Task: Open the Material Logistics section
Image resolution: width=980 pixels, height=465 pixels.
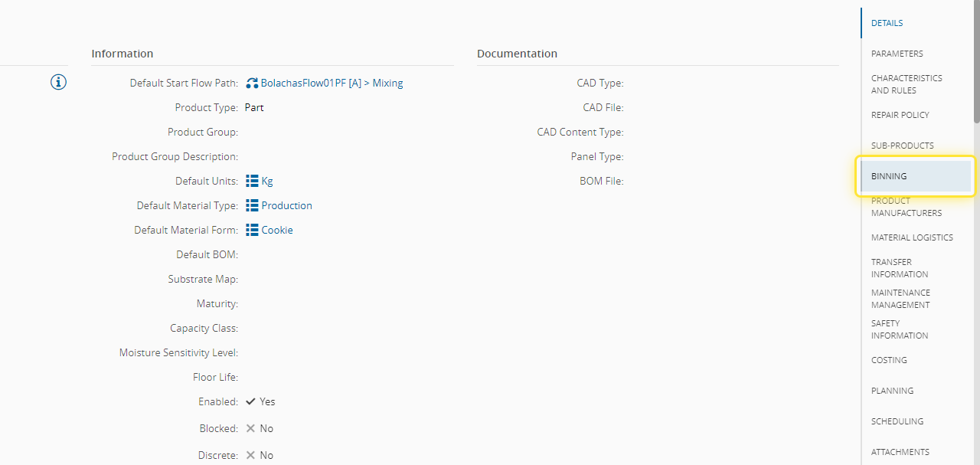Action: pyautogui.click(x=912, y=237)
